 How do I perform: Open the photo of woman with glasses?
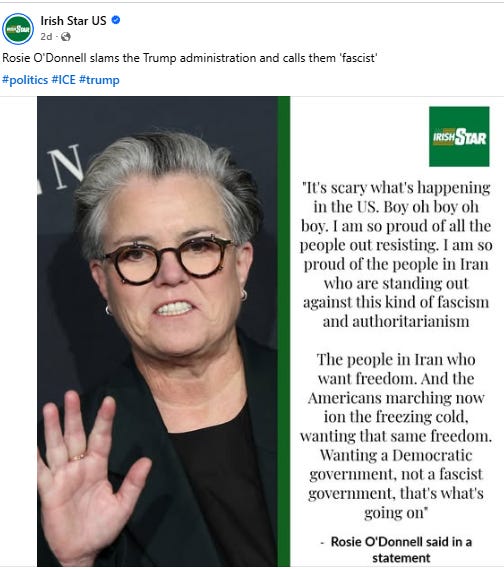[157, 331]
